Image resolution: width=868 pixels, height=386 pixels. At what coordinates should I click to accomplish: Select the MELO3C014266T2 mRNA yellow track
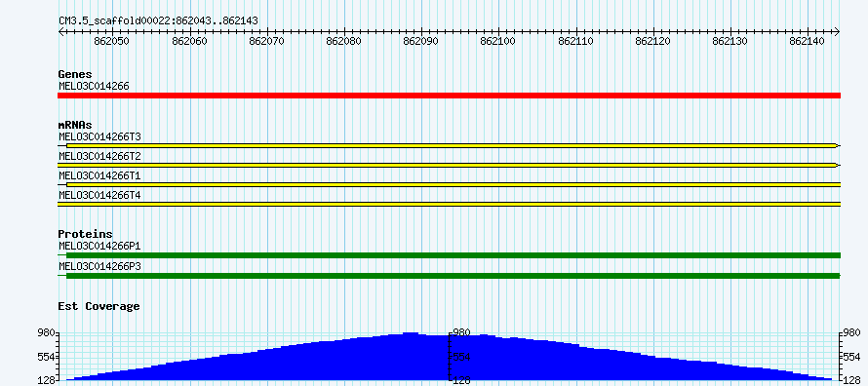click(x=449, y=166)
